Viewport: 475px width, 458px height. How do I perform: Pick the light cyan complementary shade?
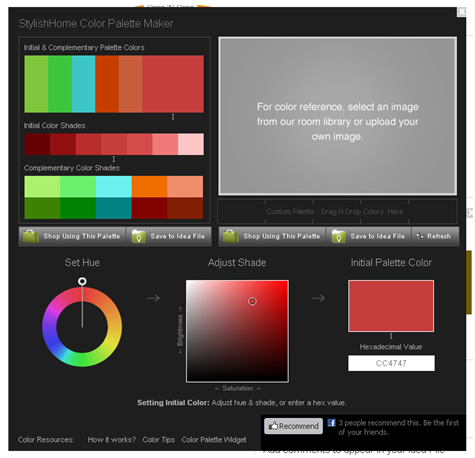coord(114,187)
